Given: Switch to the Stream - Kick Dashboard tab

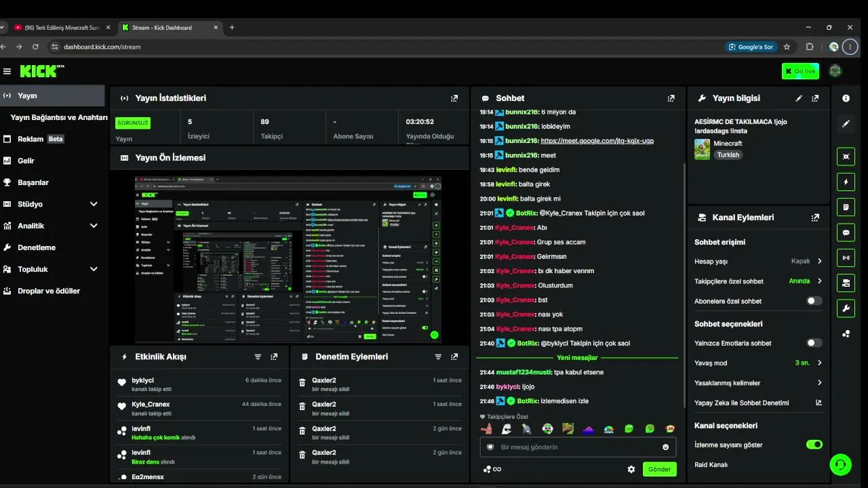Looking at the screenshot, I should point(170,28).
